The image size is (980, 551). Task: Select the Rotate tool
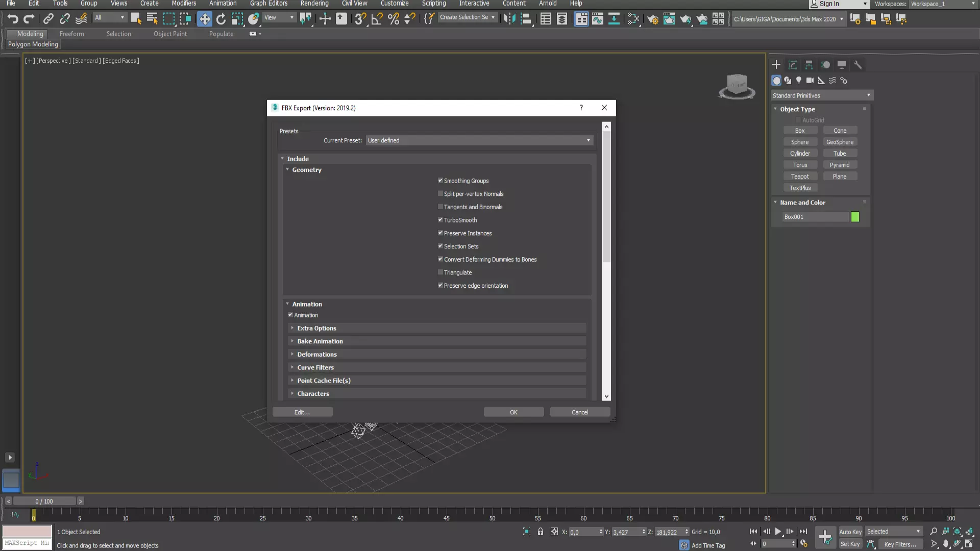[220, 19]
